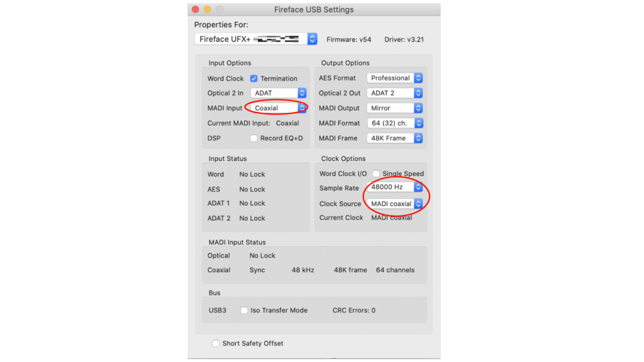Enable DSP Record EQ+D checkbox
The height and width of the screenshot is (362, 644).
[x=254, y=138]
